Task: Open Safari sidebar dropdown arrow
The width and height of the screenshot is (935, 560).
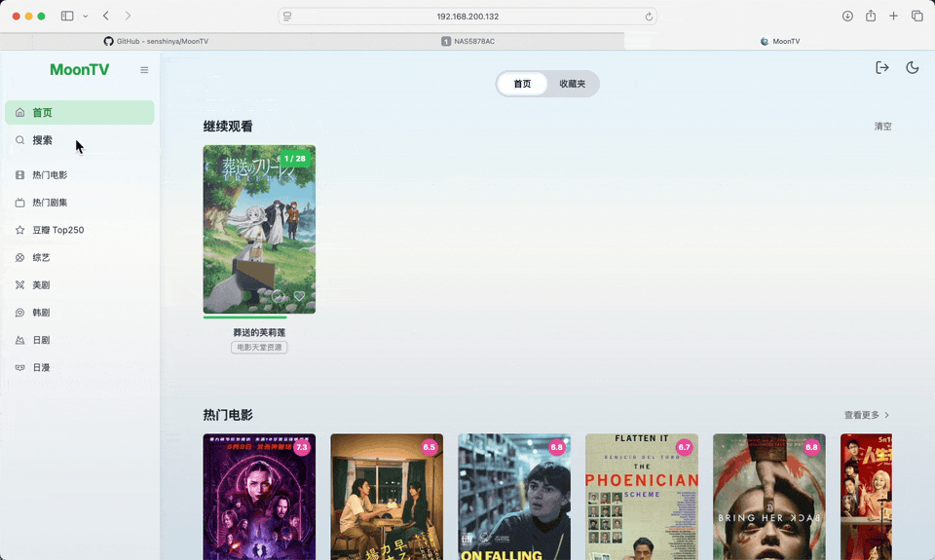Action: [86, 17]
